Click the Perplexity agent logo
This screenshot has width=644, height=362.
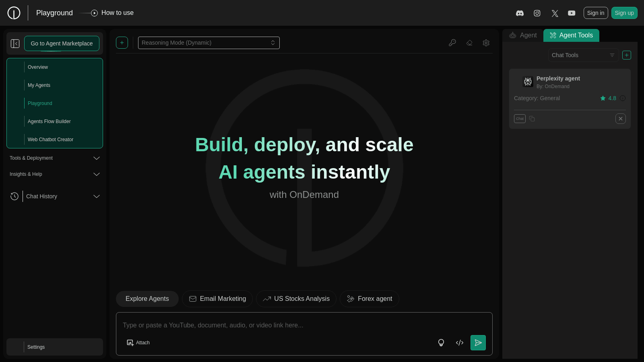tap(528, 82)
